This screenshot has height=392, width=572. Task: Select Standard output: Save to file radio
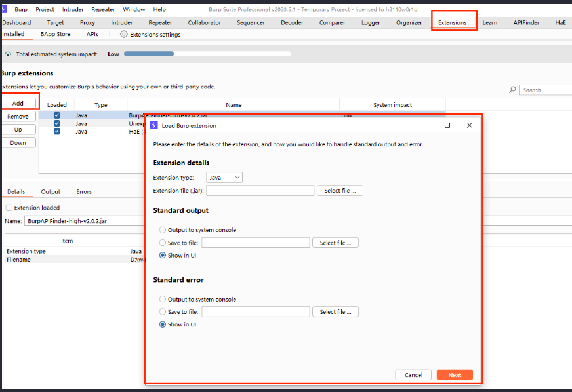163,243
